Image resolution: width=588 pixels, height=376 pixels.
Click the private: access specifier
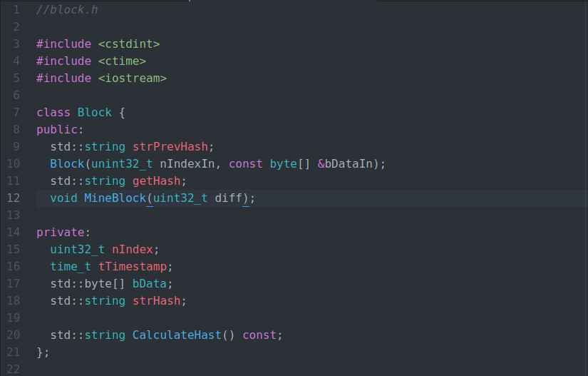(x=63, y=233)
